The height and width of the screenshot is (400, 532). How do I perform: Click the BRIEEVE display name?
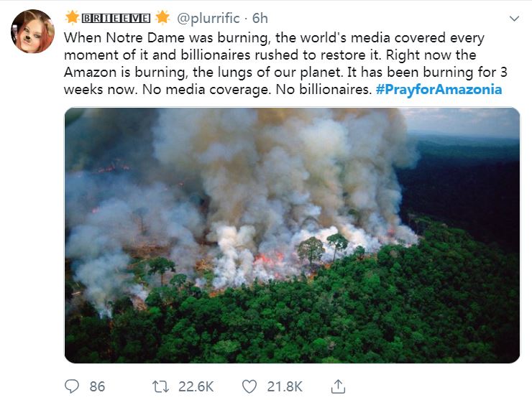pos(116,18)
